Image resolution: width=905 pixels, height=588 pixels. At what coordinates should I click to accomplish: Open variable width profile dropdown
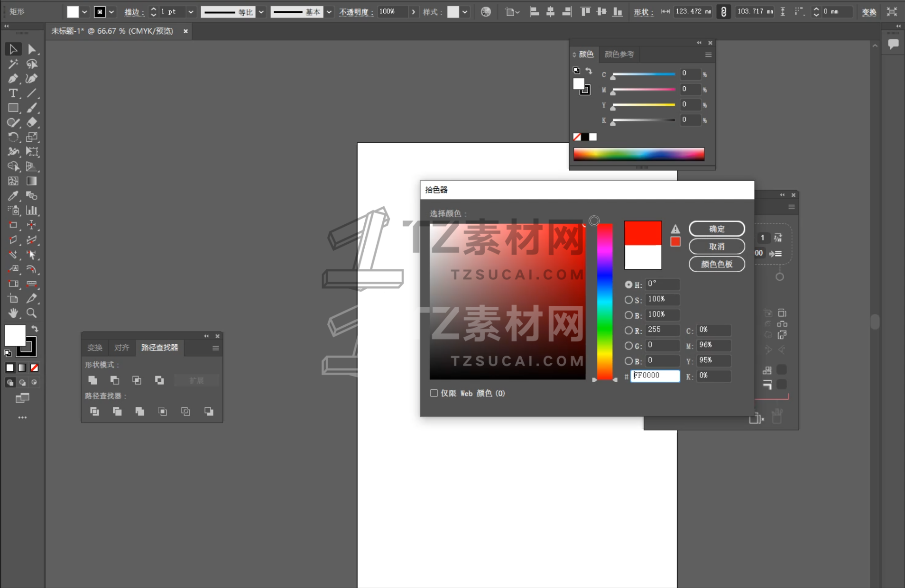[261, 12]
